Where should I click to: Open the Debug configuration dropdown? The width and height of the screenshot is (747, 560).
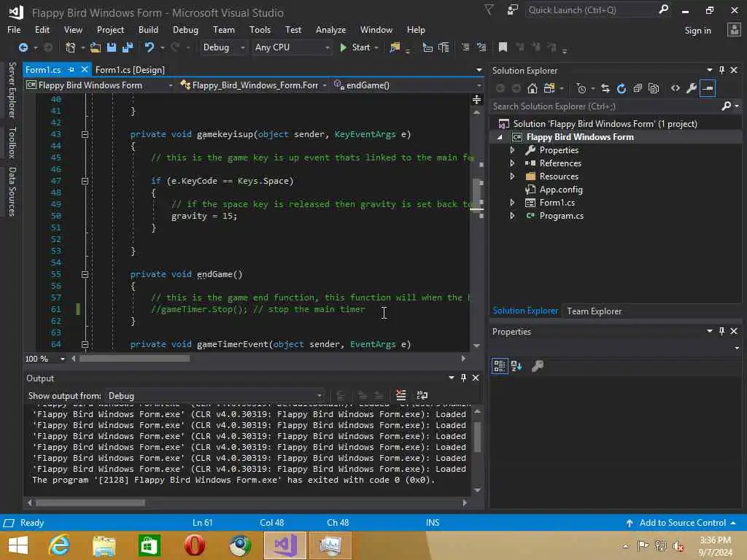pos(223,47)
